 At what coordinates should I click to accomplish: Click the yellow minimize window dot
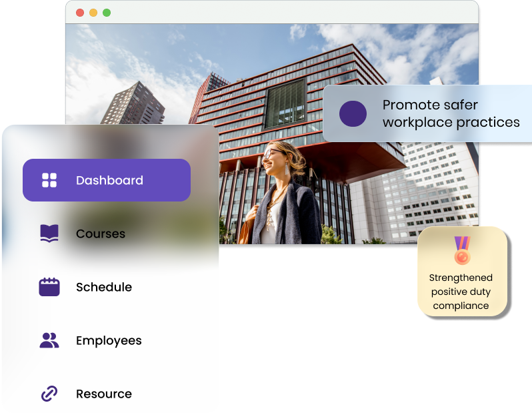tap(93, 13)
